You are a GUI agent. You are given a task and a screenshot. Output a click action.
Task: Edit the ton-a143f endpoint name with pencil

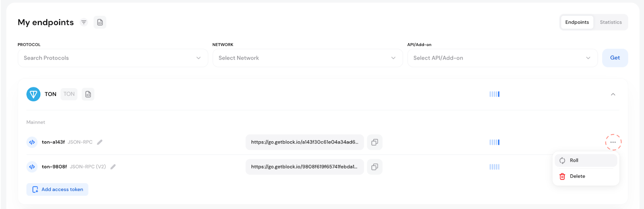(x=100, y=142)
